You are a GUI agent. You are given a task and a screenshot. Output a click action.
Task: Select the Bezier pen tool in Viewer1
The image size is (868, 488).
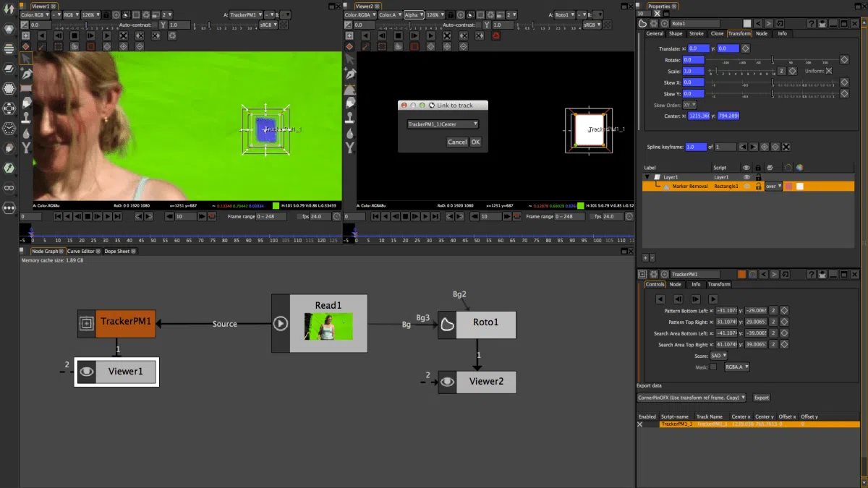coord(26,74)
